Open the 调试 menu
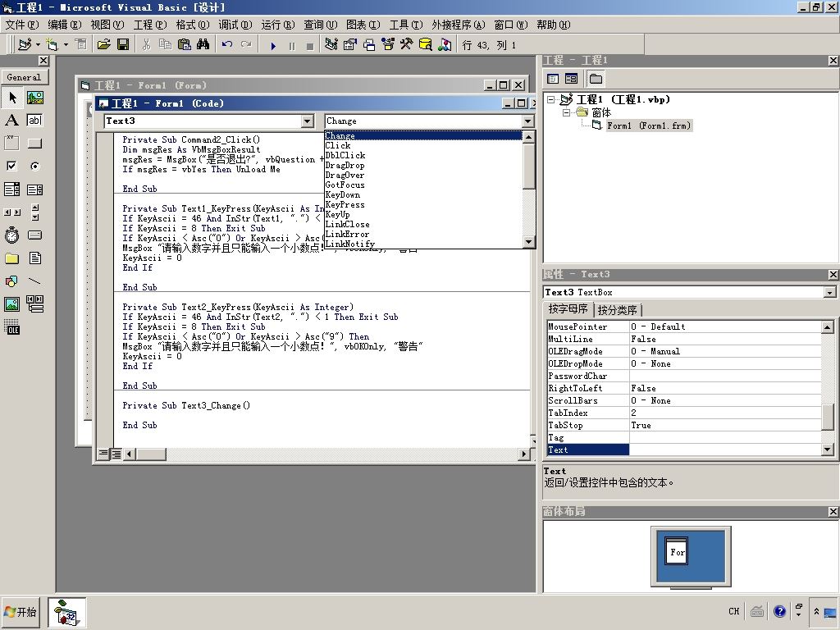Screen dimensions: 840x630 point(235,25)
